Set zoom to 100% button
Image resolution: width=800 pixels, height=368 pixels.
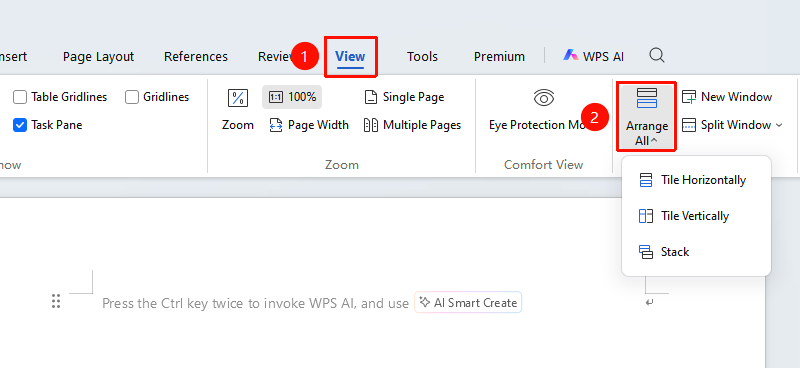tap(292, 97)
